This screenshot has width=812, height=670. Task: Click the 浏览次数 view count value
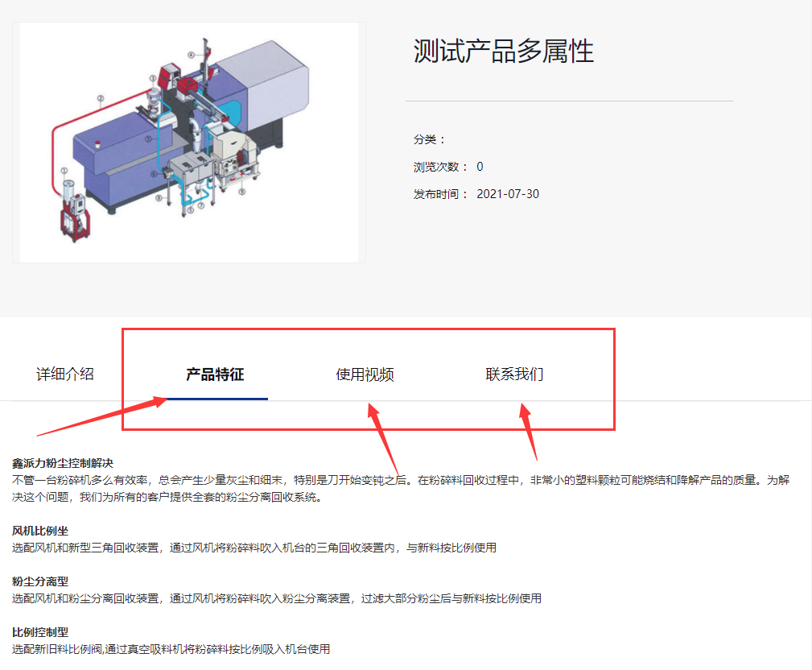coord(480,167)
